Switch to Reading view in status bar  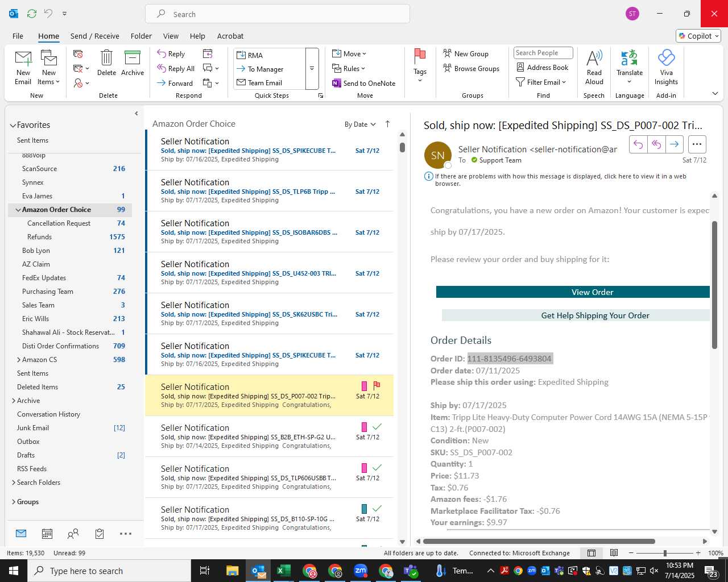[614, 553]
